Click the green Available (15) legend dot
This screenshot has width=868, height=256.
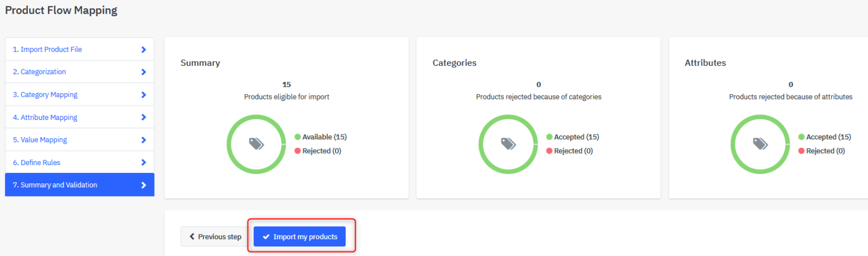(298, 137)
